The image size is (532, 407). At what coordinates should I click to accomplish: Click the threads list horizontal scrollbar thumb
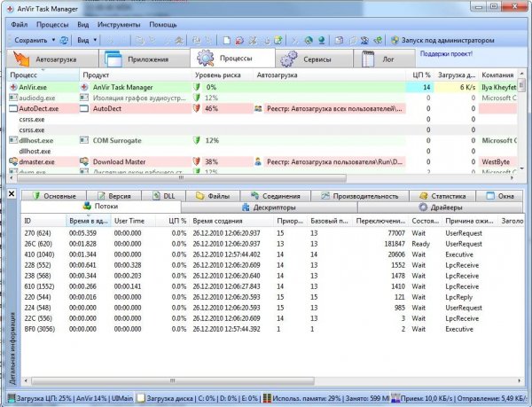(173, 381)
